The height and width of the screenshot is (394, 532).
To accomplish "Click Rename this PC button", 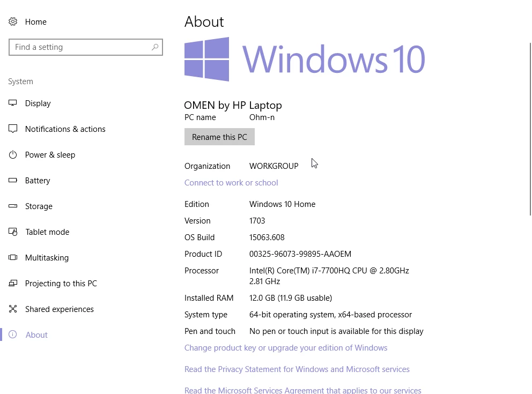I will coord(219,137).
